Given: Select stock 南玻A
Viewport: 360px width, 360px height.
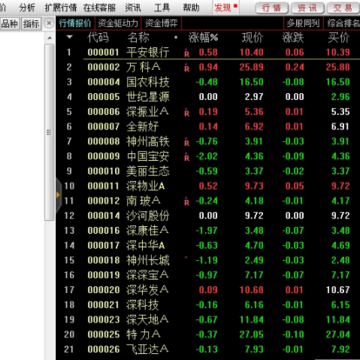Looking at the screenshot, I should 143,201.
